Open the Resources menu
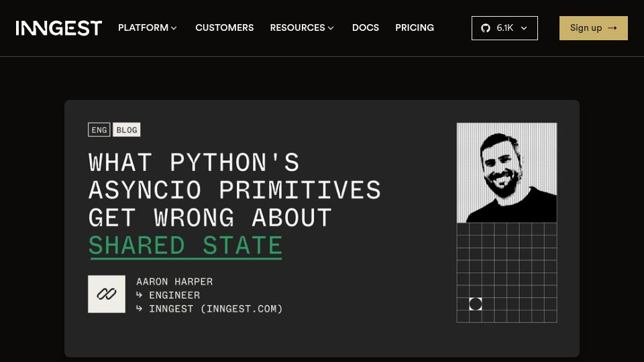The width and height of the screenshot is (644, 362). click(x=302, y=28)
